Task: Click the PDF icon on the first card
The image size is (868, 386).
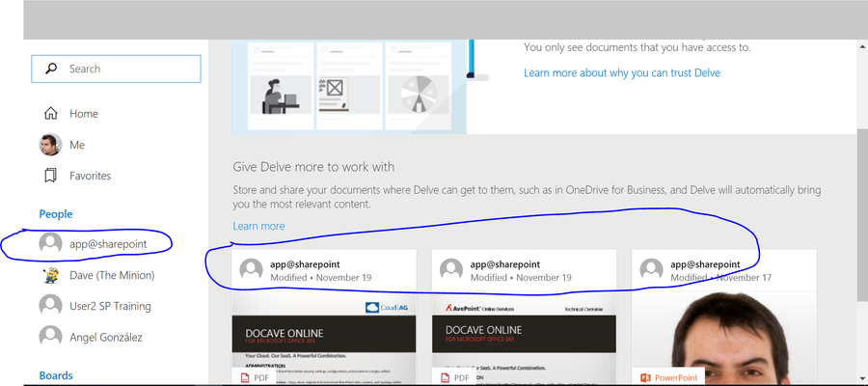Action: coord(245,377)
